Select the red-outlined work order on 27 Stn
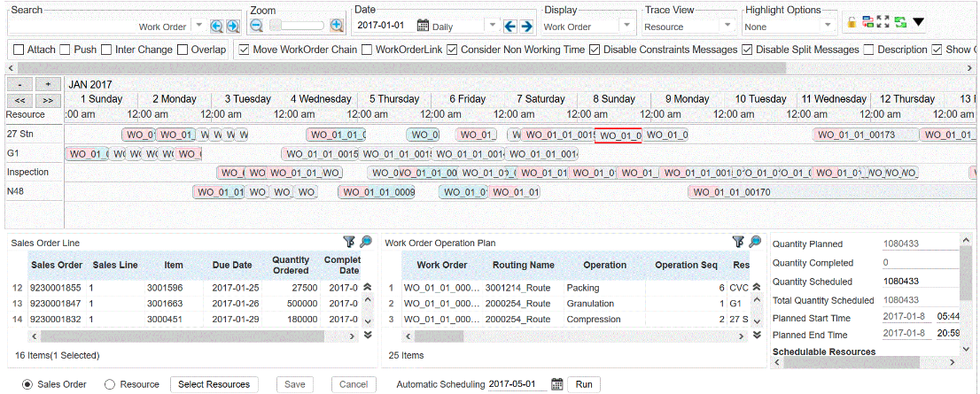This screenshot has width=980, height=394. (x=618, y=135)
